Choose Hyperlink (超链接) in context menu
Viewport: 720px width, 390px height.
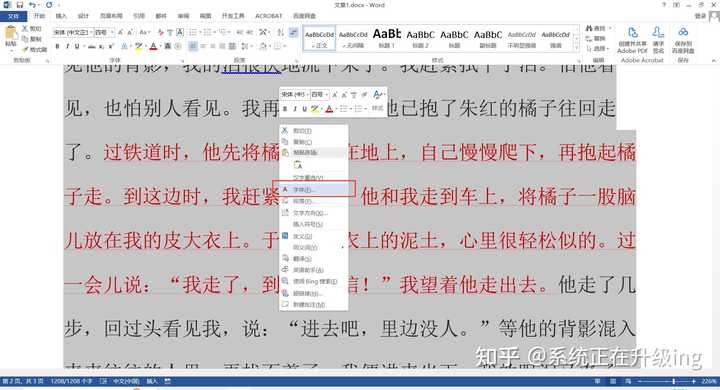314,293
